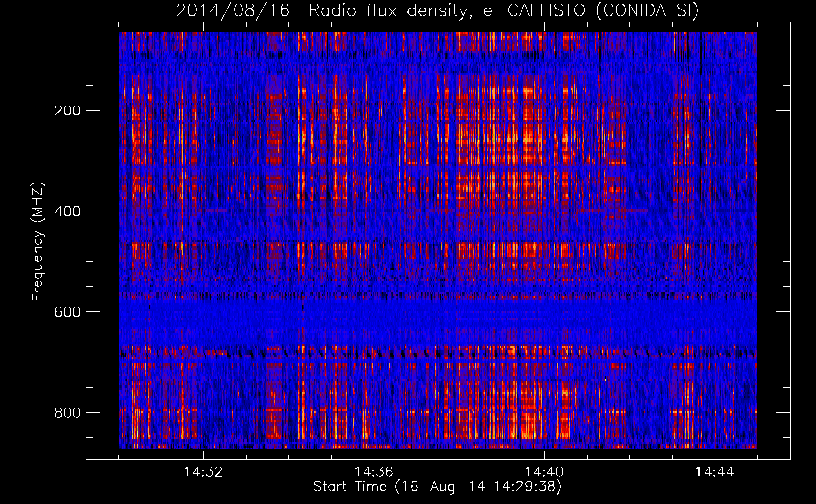Click the 14:36 time tick label

click(374, 472)
